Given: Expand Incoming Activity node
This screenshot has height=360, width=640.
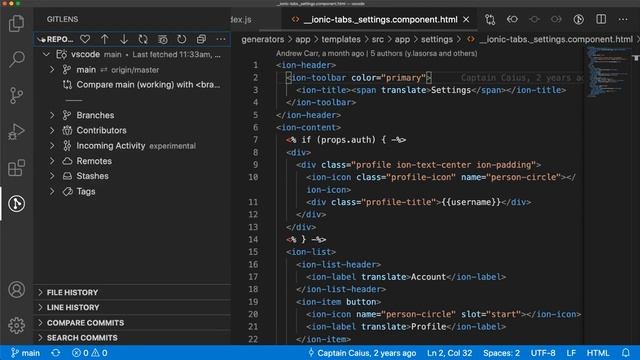Looking at the screenshot, I should point(52,146).
